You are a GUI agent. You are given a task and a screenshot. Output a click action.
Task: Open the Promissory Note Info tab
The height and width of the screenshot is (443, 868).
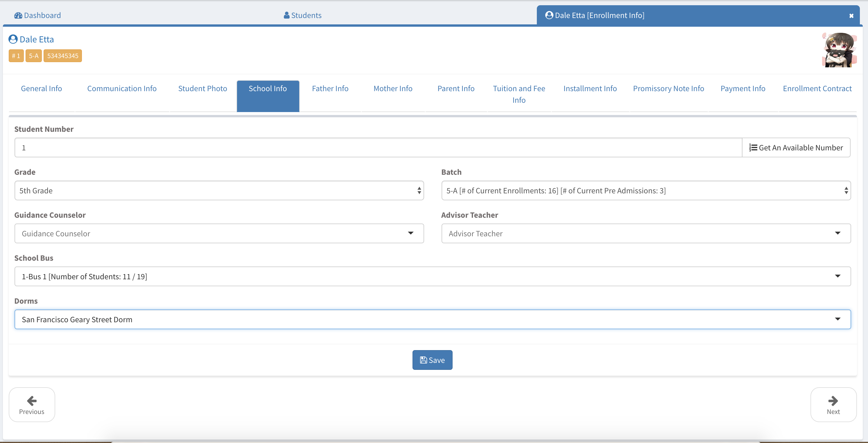coord(668,96)
